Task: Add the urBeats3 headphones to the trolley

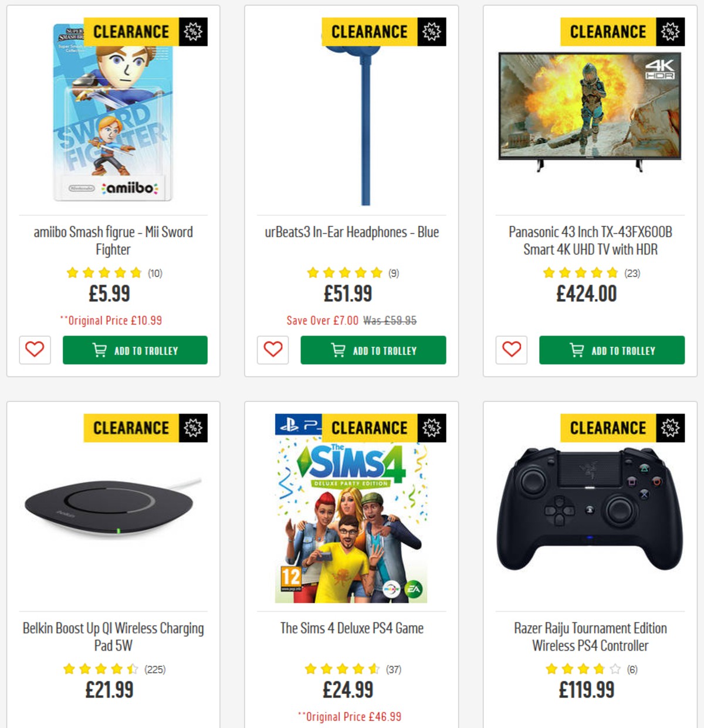Action: 374,350
